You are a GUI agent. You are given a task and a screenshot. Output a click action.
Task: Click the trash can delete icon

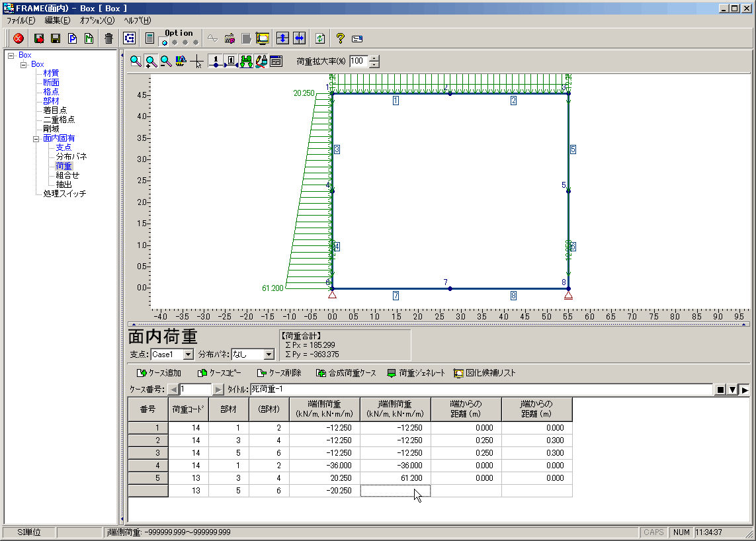(x=109, y=38)
